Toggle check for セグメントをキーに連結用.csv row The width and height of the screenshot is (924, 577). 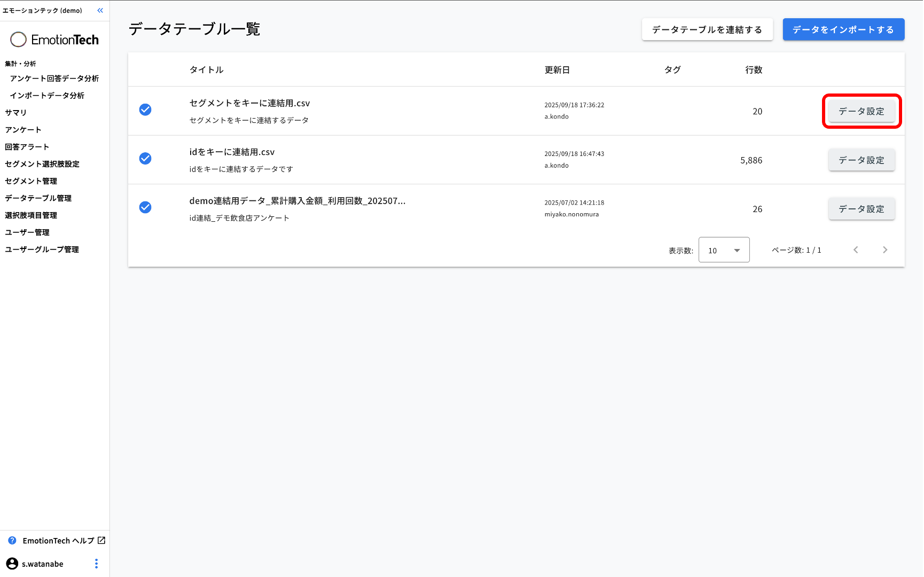[145, 110]
